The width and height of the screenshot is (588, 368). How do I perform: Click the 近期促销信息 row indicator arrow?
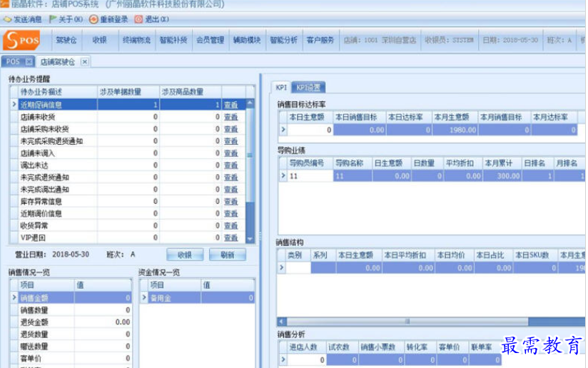point(14,105)
